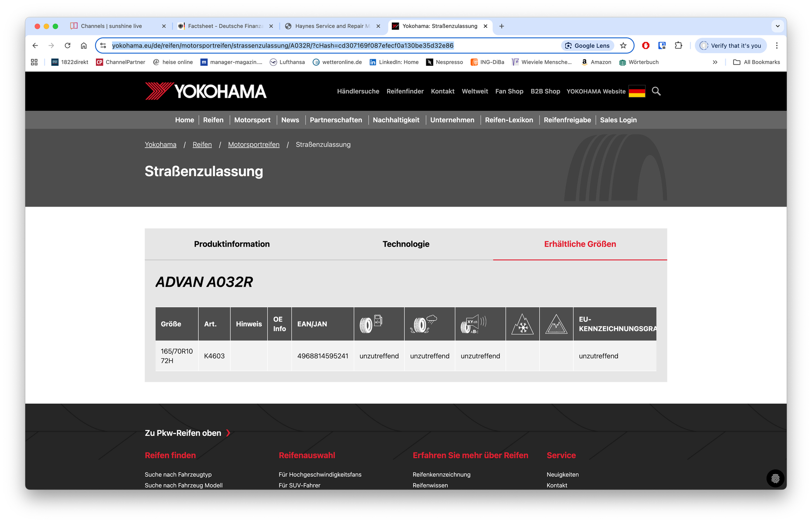Click the Motorsportreifen breadcrumb link

[x=254, y=145]
